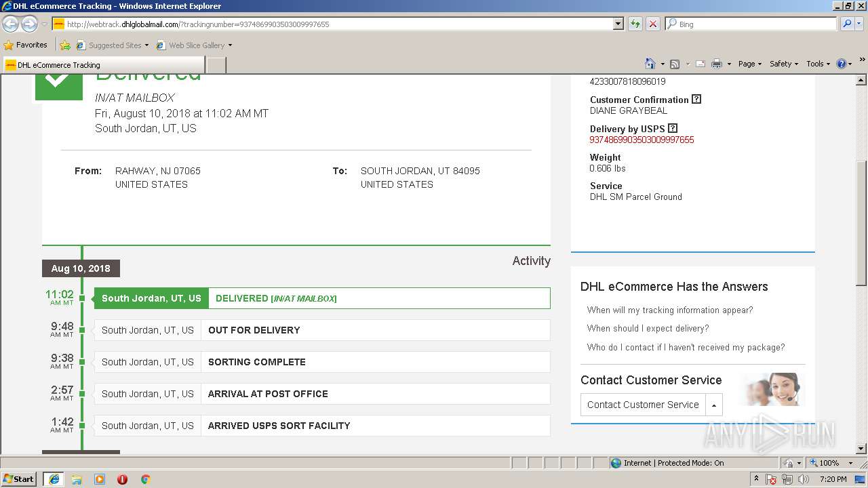Screen dimensions: 868x488
Task: Click the Protected Mode status bar text
Action: 673,463
